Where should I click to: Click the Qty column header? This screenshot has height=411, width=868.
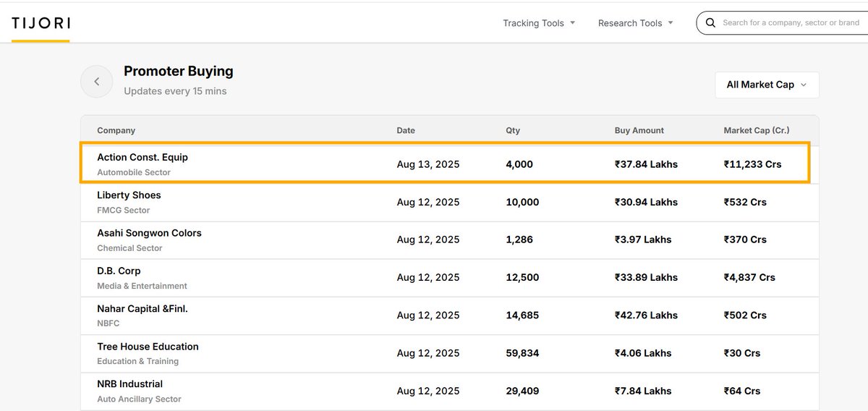pyautogui.click(x=513, y=130)
